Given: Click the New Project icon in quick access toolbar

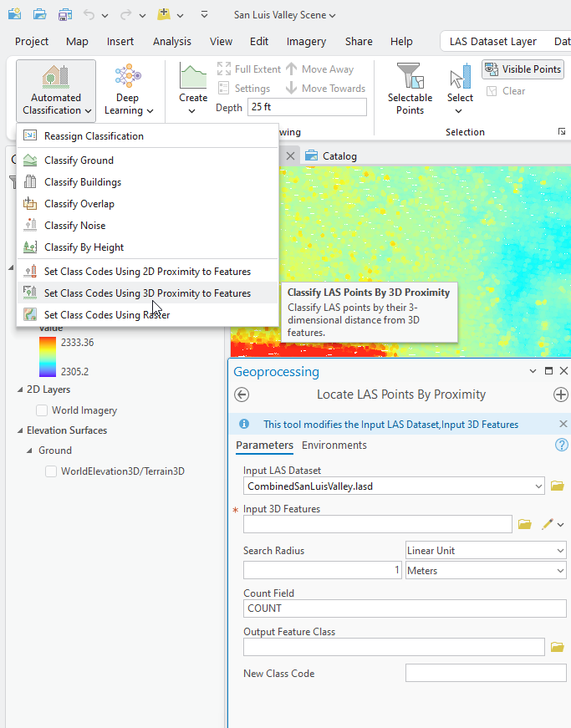Looking at the screenshot, I should pyautogui.click(x=14, y=14).
